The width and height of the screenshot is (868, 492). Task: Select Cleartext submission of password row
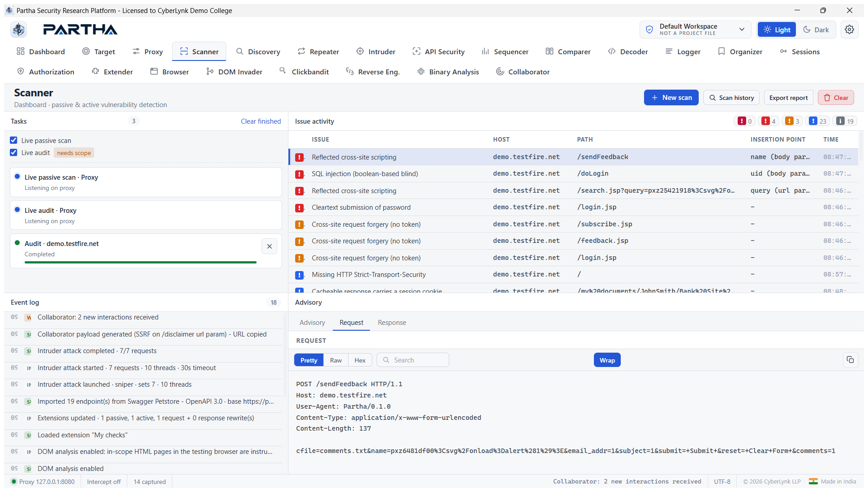[573, 207]
